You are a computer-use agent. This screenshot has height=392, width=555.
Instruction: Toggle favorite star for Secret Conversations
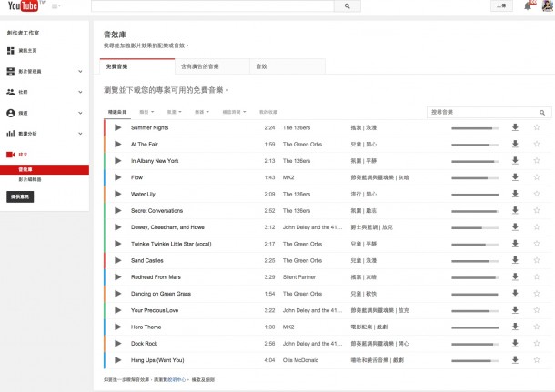click(537, 210)
